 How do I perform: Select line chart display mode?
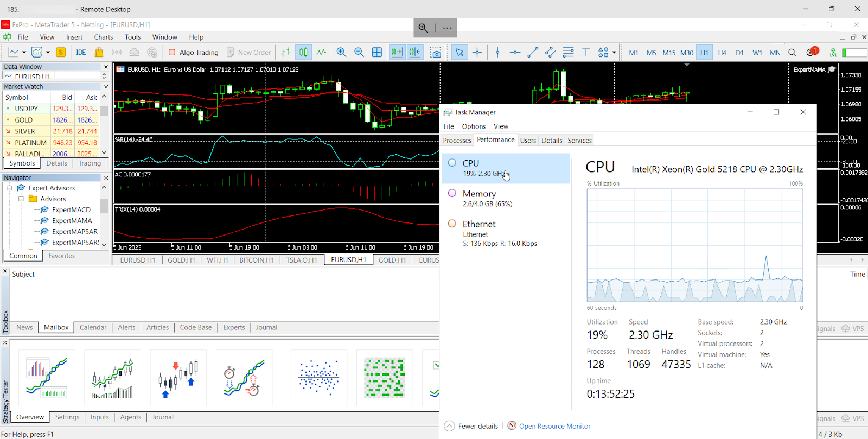322,53
